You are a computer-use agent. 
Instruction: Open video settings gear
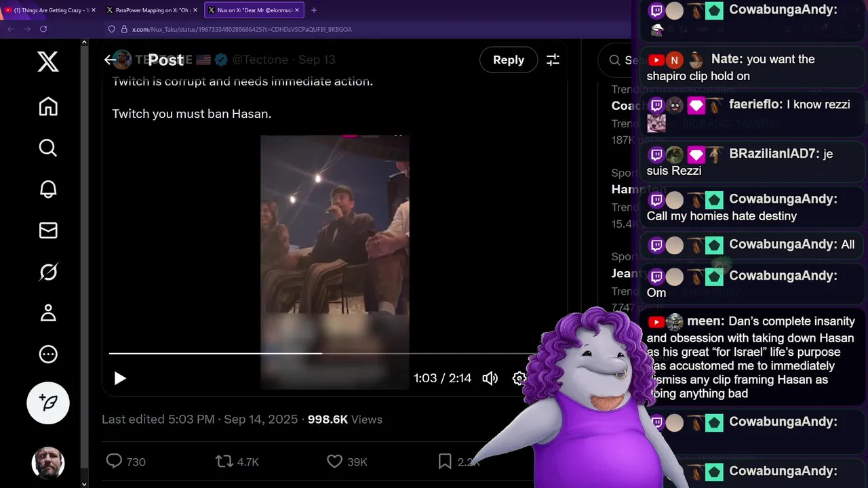519,378
